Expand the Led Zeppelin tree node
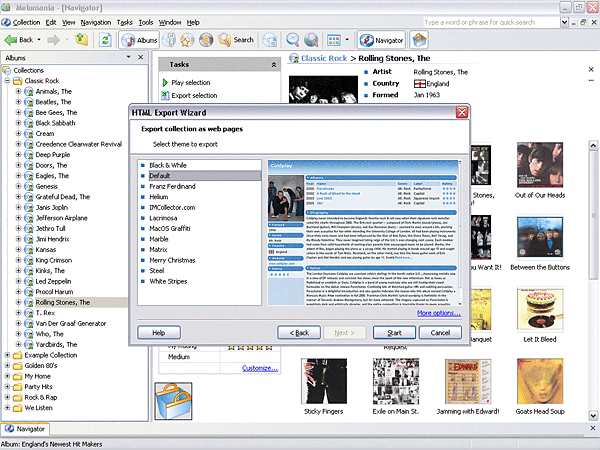 point(18,281)
